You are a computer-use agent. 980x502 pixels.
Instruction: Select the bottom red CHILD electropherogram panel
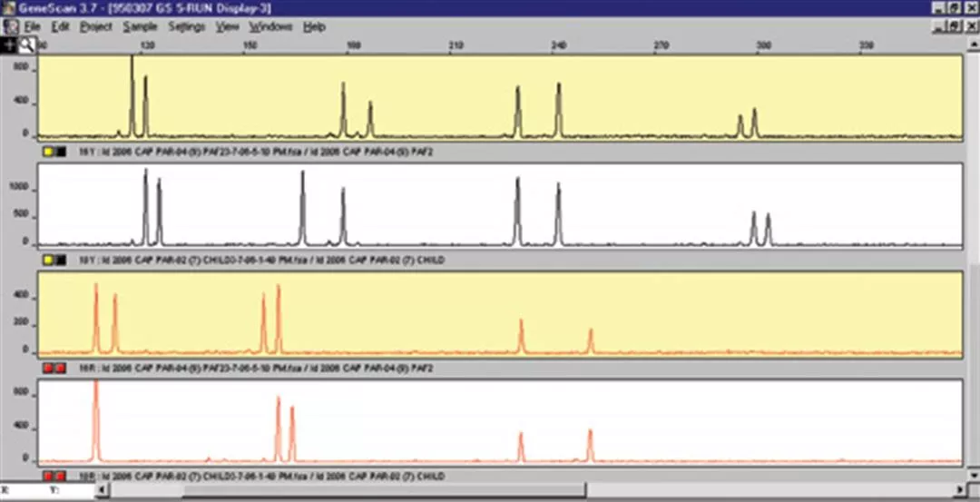pyautogui.click(x=497, y=420)
